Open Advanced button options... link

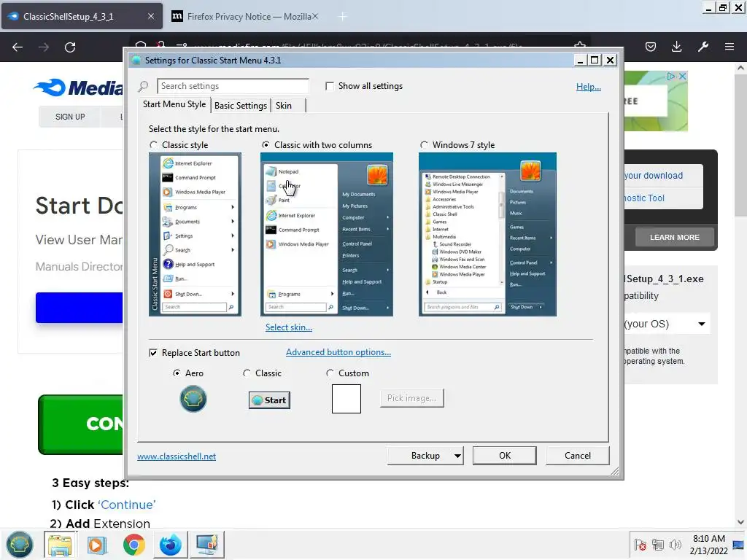pos(338,352)
